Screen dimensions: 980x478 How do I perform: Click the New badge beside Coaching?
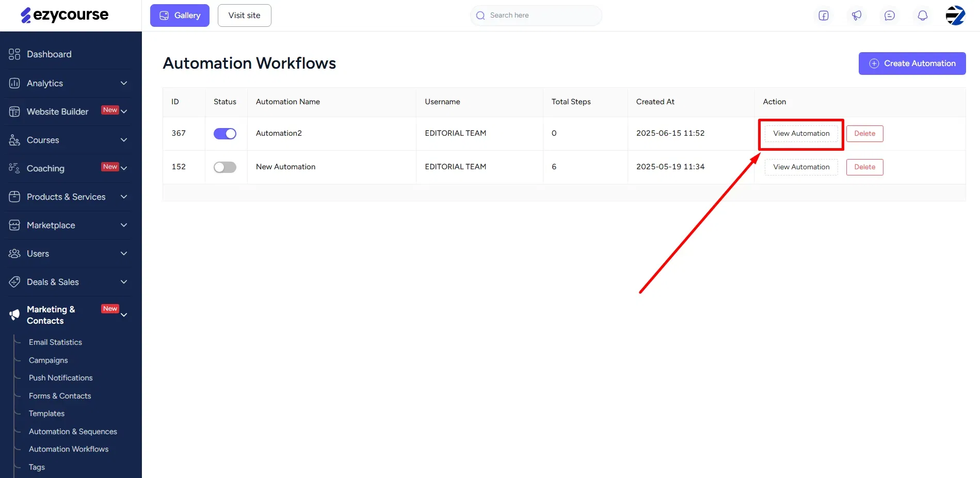click(x=110, y=167)
